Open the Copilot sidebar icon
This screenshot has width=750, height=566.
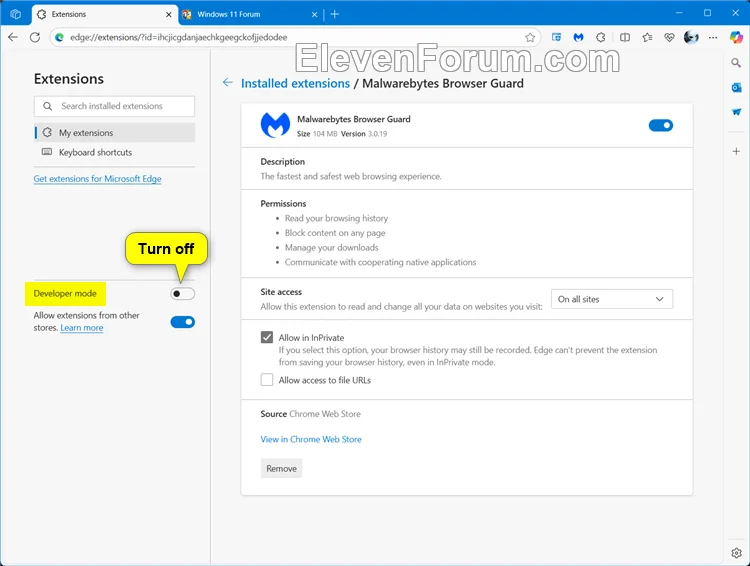[x=736, y=37]
